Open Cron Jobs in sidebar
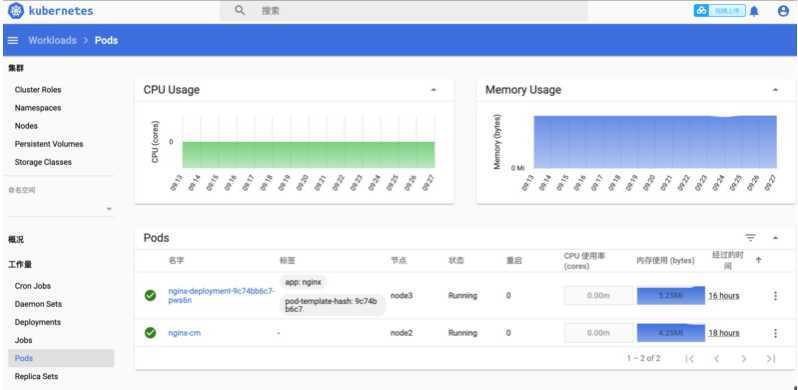This screenshot has height=390, width=798. pyautogui.click(x=33, y=286)
